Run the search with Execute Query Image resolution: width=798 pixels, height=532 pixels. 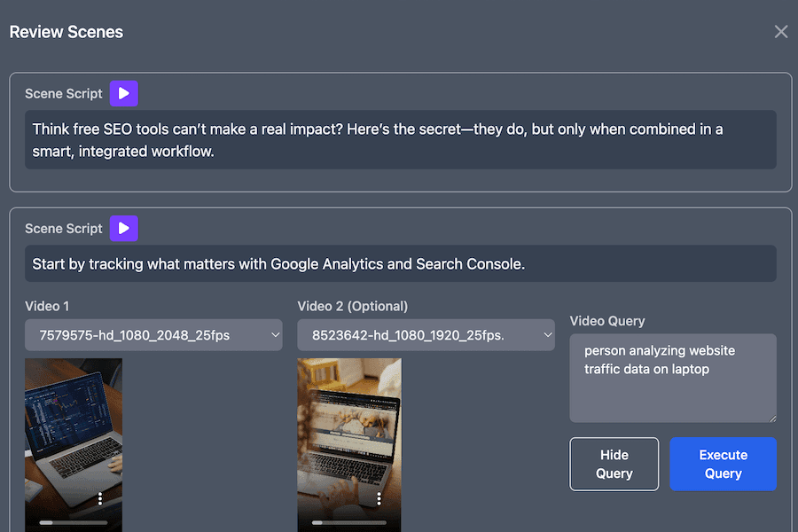pos(723,464)
